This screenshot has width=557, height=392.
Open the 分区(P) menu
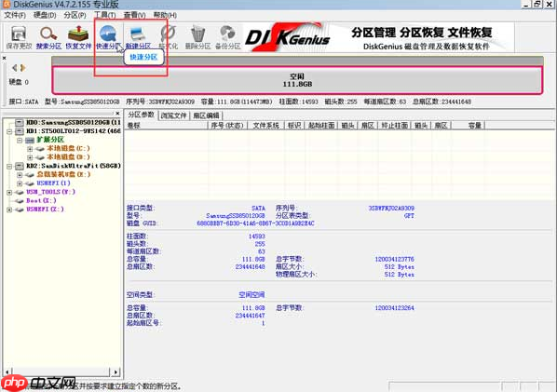click(75, 15)
